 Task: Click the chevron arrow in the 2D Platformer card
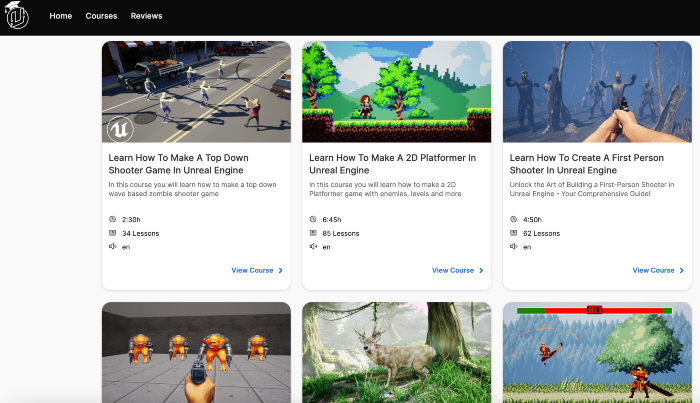click(x=481, y=270)
